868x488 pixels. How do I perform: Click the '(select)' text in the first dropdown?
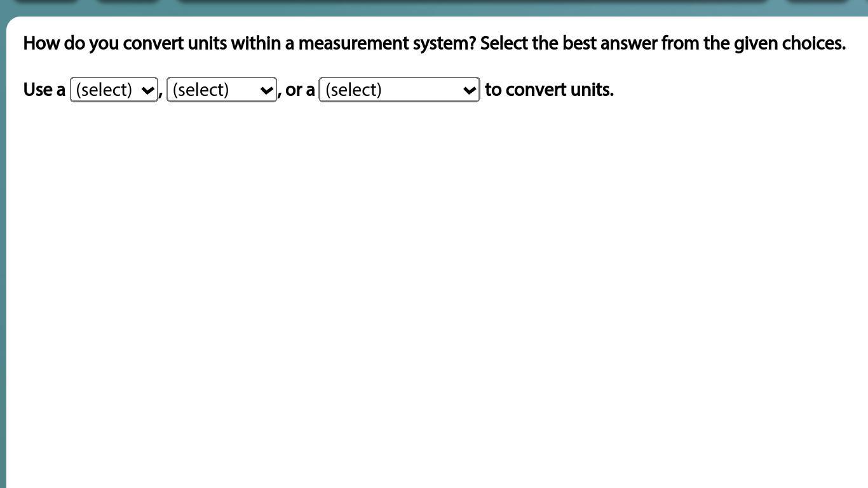pyautogui.click(x=104, y=90)
